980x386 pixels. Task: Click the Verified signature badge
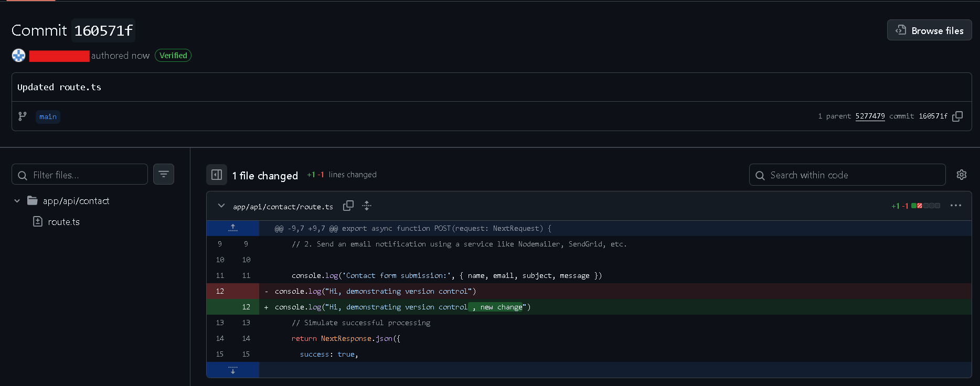pos(173,56)
